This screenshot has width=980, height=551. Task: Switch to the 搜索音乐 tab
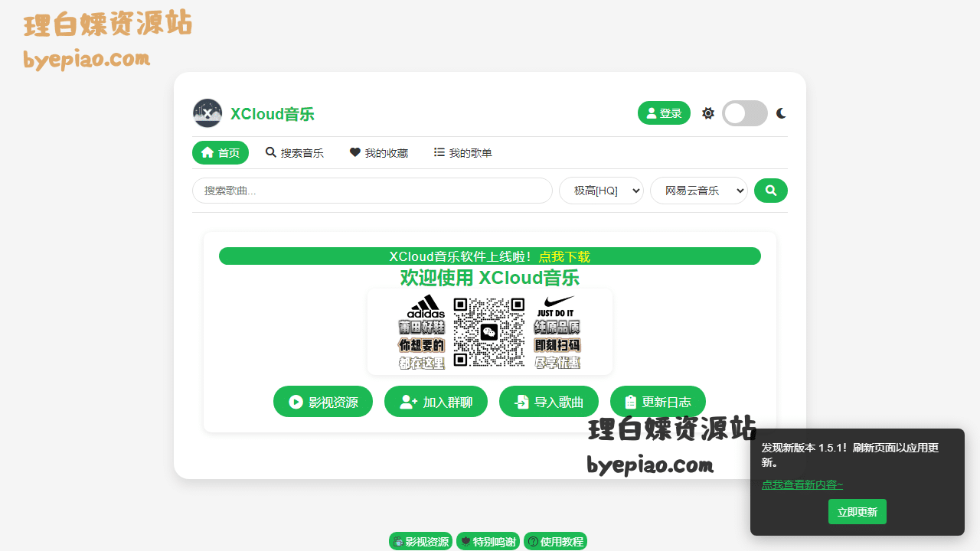[294, 153]
